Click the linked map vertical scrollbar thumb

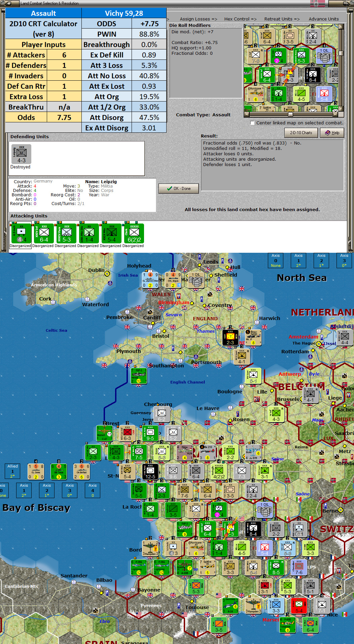(x=341, y=53)
